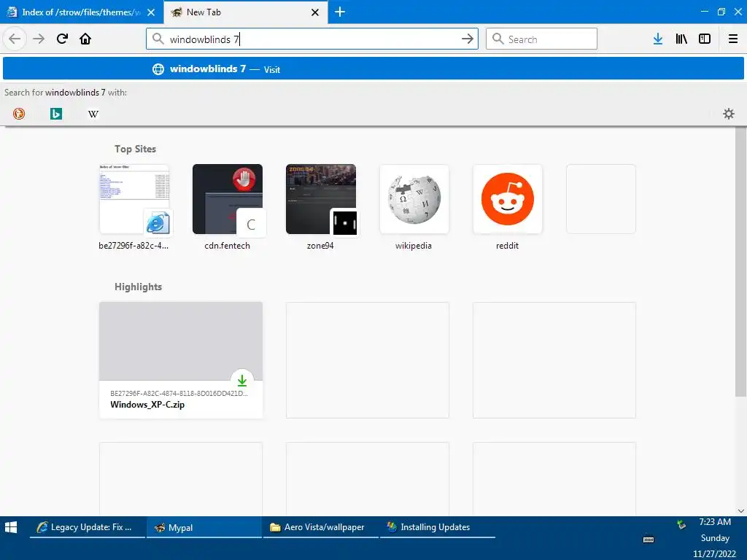The height and width of the screenshot is (560, 747).
Task: Click the Top Sites heading
Action: (135, 149)
